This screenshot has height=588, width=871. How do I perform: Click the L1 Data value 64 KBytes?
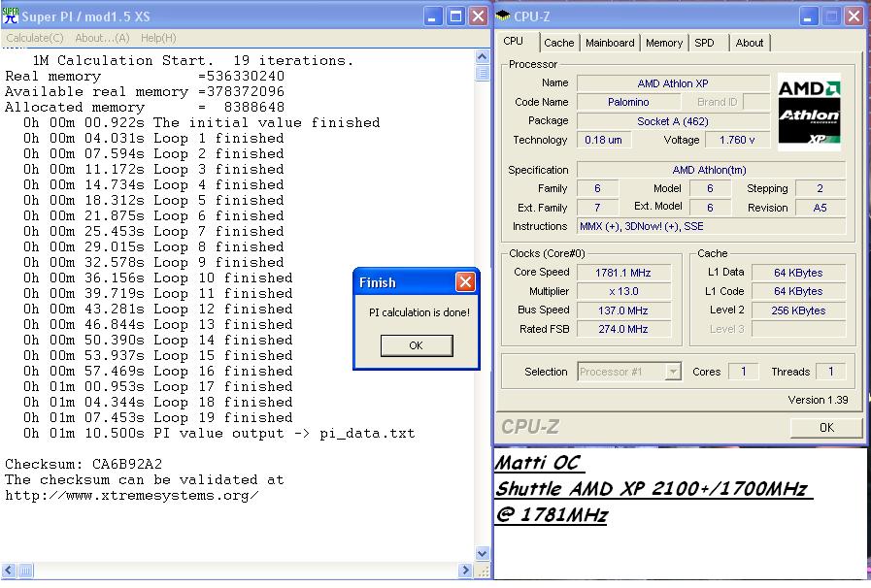point(798,273)
